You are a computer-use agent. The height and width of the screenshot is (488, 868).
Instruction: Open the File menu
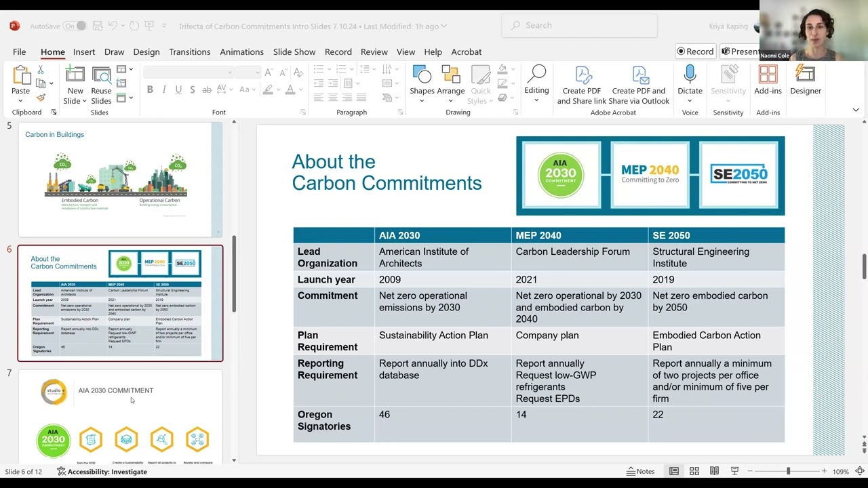[x=19, y=52]
